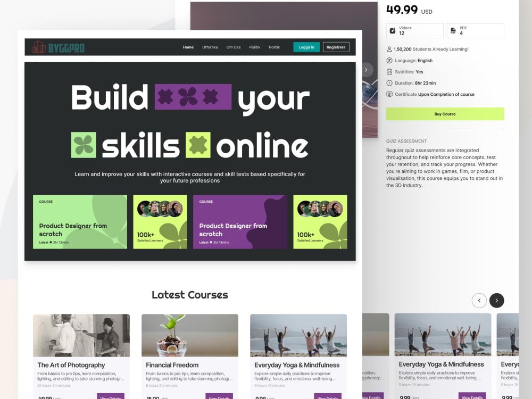Show next courses with dark right arrow

(x=497, y=300)
